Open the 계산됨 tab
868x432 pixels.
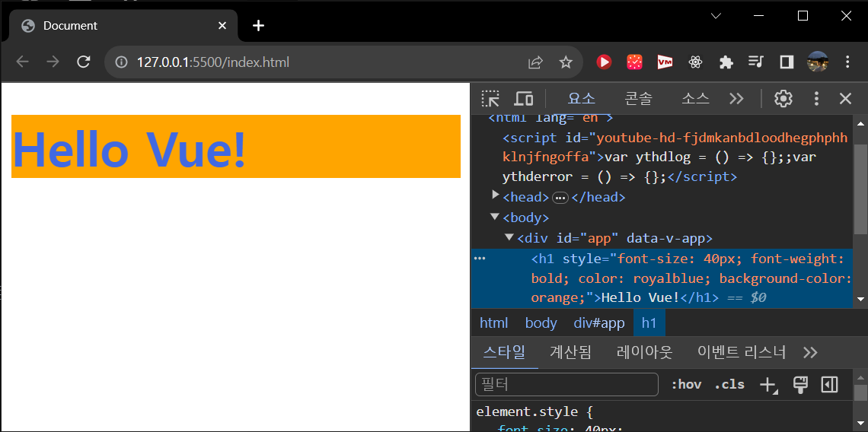570,352
